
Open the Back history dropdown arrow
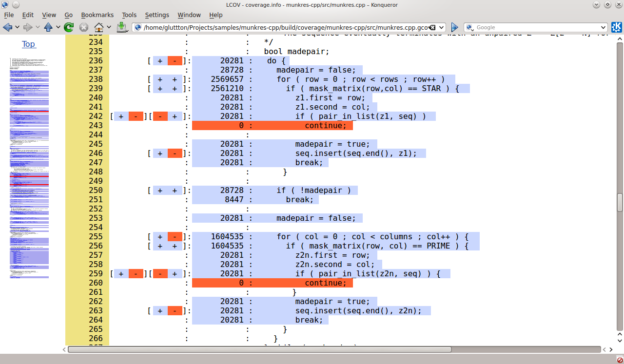17,27
